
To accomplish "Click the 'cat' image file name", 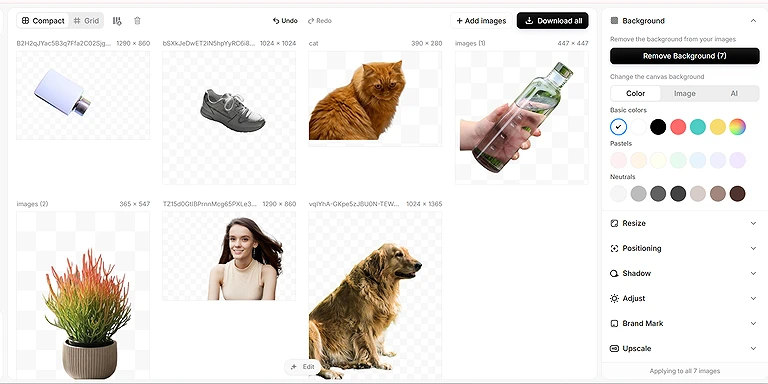I will pyautogui.click(x=313, y=43).
